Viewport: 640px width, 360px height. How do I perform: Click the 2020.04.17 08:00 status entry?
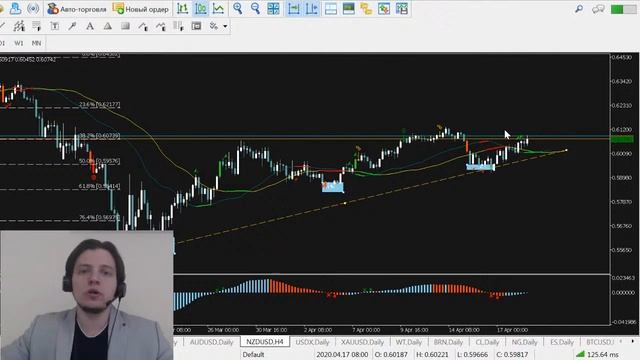pos(342,354)
